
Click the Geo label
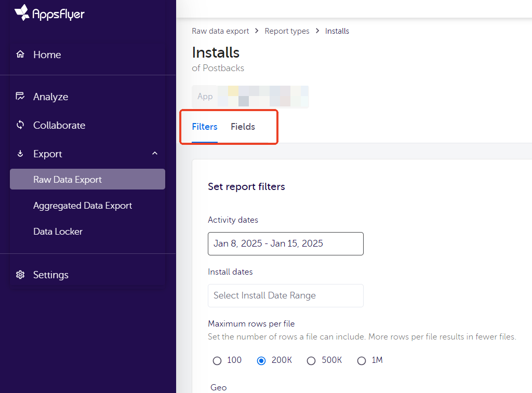tap(219, 388)
